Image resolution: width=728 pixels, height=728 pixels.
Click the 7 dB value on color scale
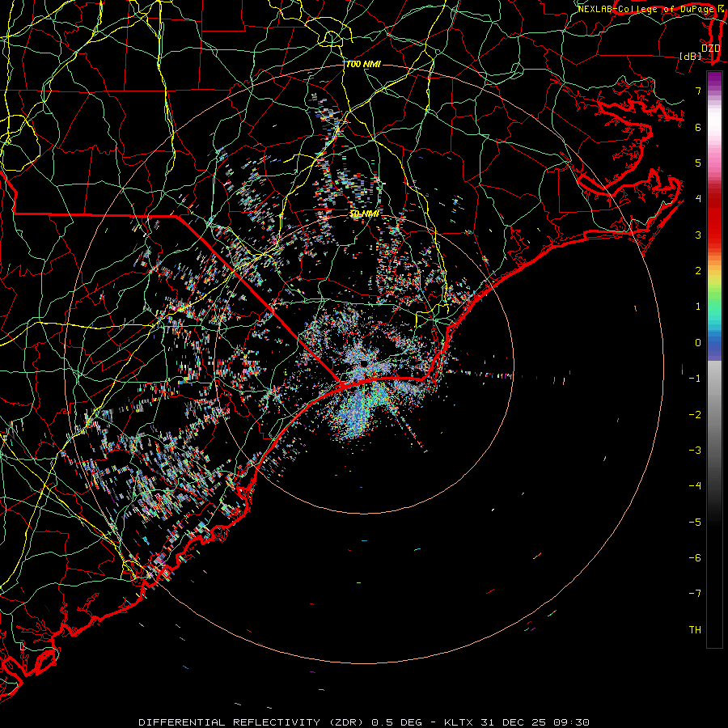click(698, 91)
